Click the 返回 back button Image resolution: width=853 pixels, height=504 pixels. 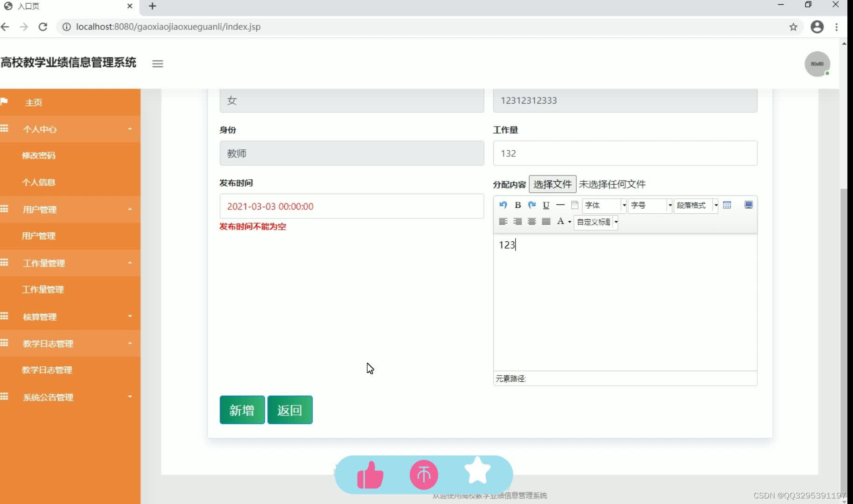point(290,410)
